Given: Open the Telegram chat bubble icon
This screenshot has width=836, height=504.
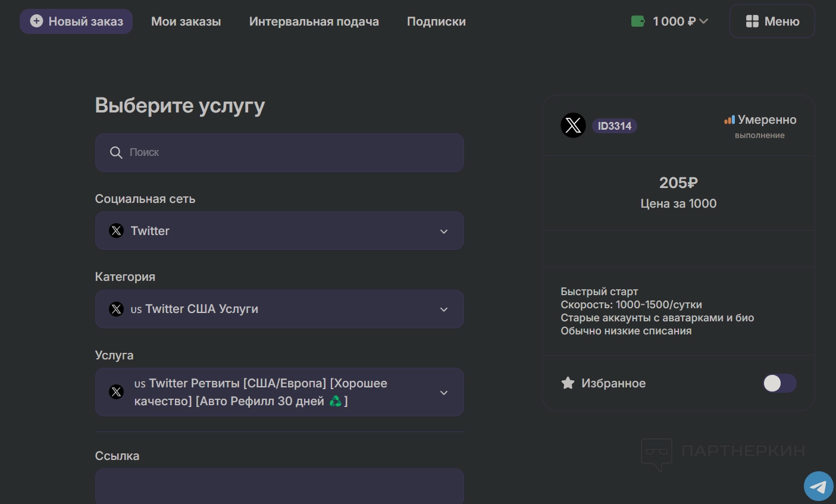Looking at the screenshot, I should pyautogui.click(x=819, y=487).
